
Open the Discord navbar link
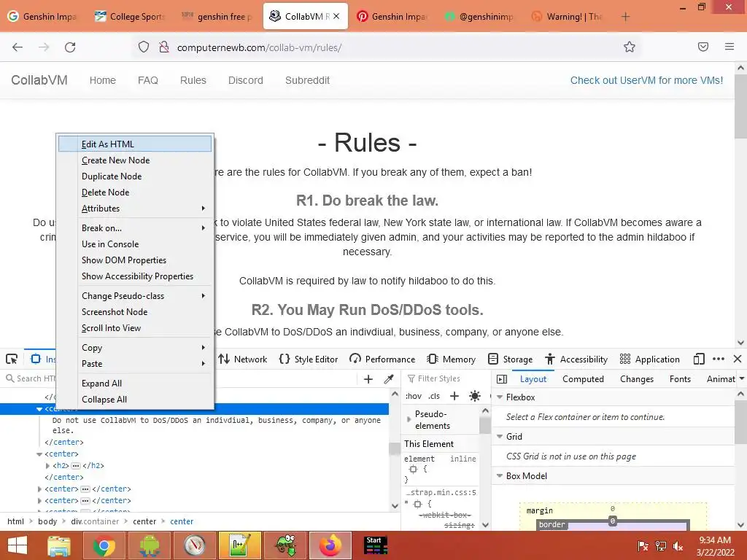pyautogui.click(x=245, y=80)
